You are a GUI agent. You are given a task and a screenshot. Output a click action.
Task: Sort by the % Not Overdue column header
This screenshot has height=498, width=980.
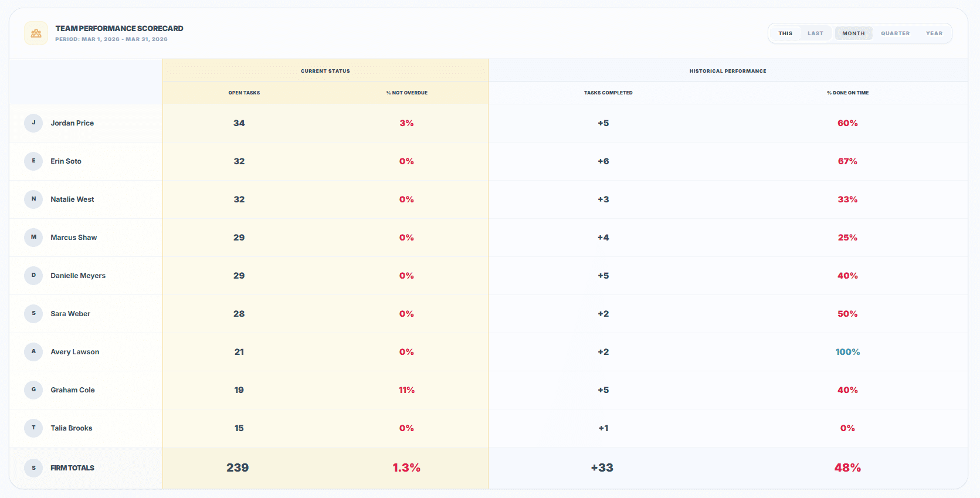point(407,93)
